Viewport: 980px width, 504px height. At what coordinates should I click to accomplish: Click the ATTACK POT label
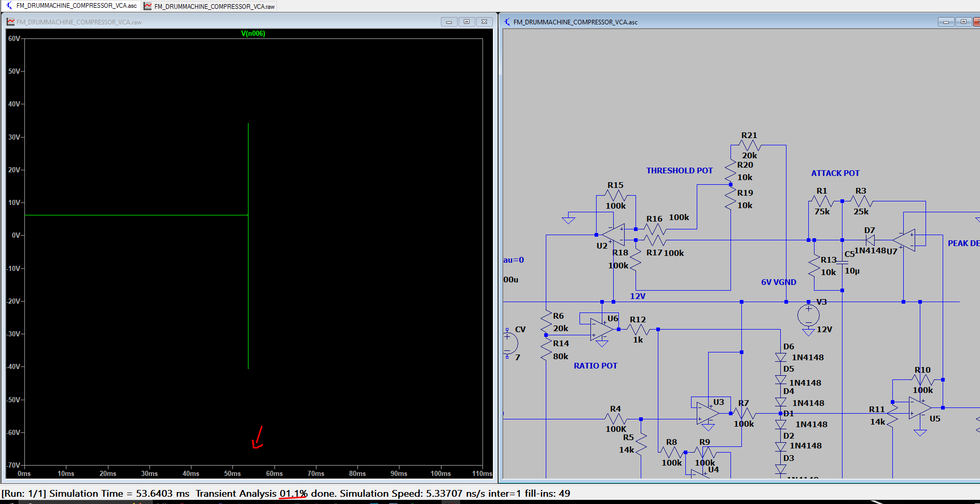(835, 173)
